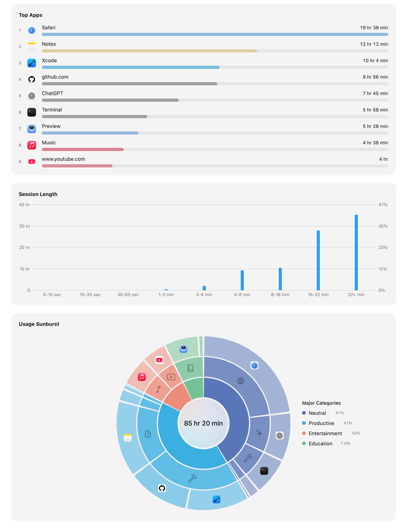Select Terminal segment icon in sunburst
The height and width of the screenshot is (532, 407).
click(x=264, y=471)
